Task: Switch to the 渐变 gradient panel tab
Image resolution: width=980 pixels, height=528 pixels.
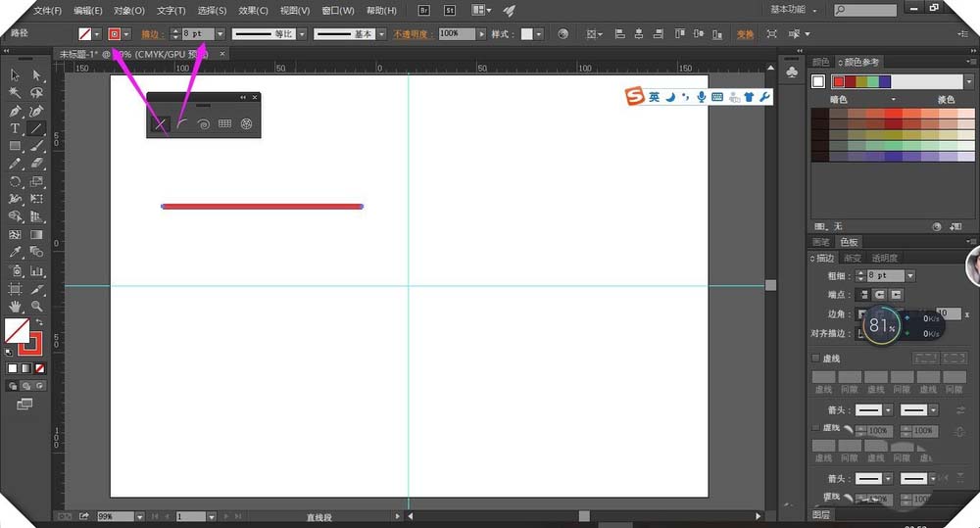Action: click(853, 258)
